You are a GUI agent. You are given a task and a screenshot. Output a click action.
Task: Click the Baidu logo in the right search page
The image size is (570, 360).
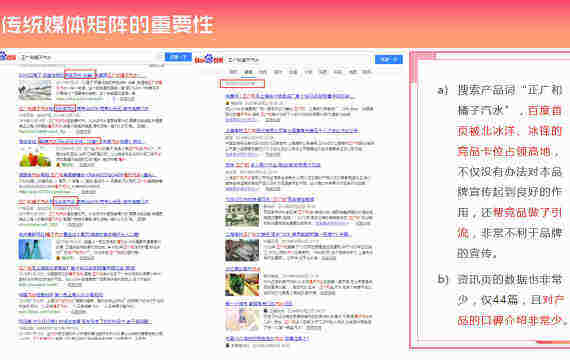[x=208, y=59]
